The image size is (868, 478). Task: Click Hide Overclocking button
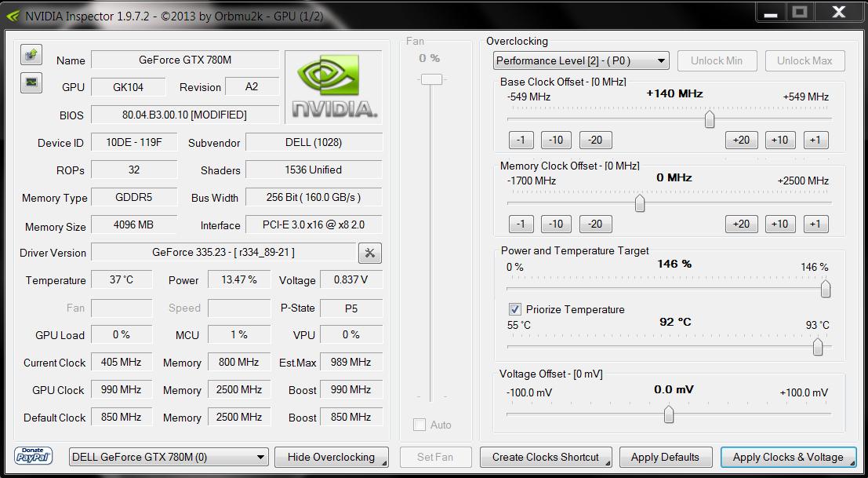click(x=332, y=458)
